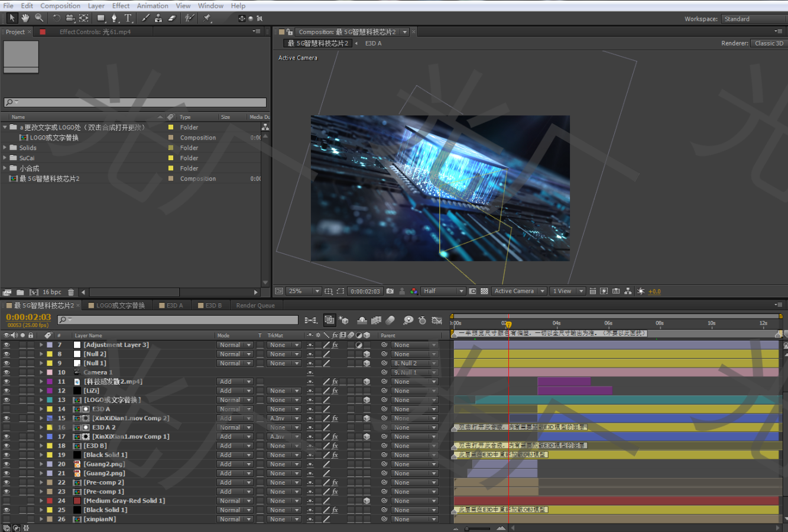Select the Hand tool in the toolbar
The width and height of the screenshot is (788, 532).
(x=25, y=18)
